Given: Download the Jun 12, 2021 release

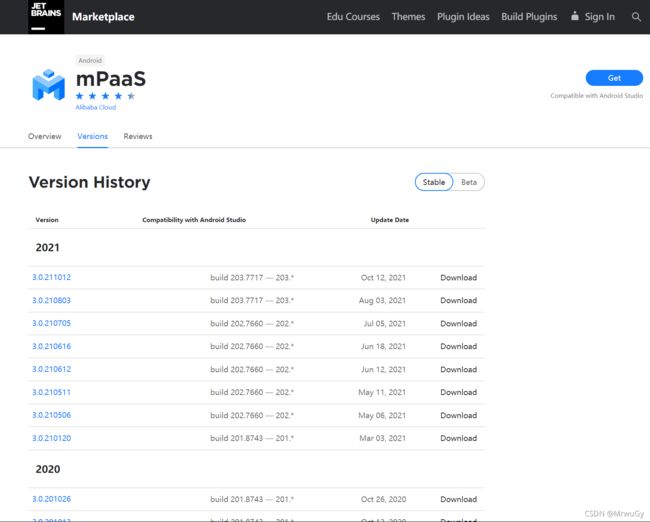Looking at the screenshot, I should [x=458, y=369].
